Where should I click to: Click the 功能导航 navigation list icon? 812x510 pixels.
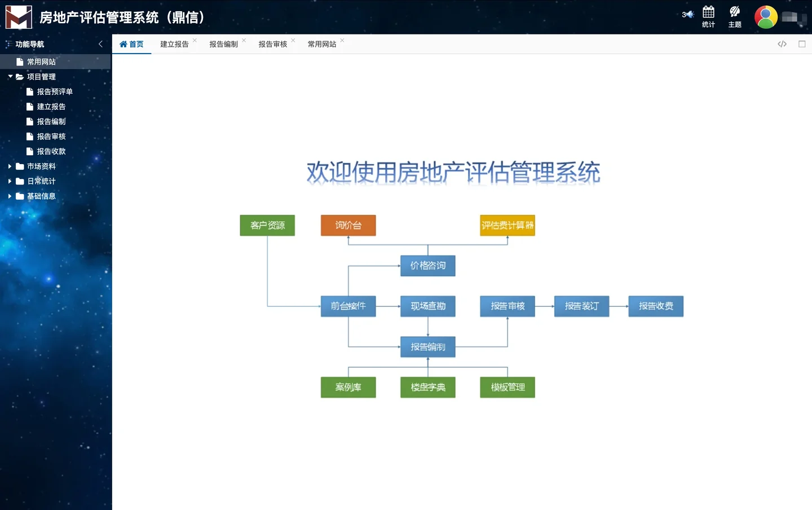pyautogui.click(x=9, y=43)
